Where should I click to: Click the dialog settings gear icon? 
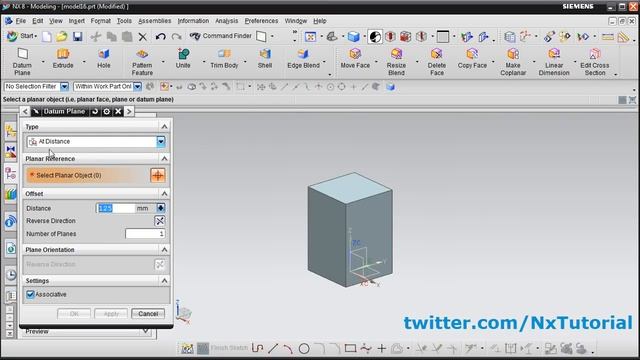[x=107, y=111]
